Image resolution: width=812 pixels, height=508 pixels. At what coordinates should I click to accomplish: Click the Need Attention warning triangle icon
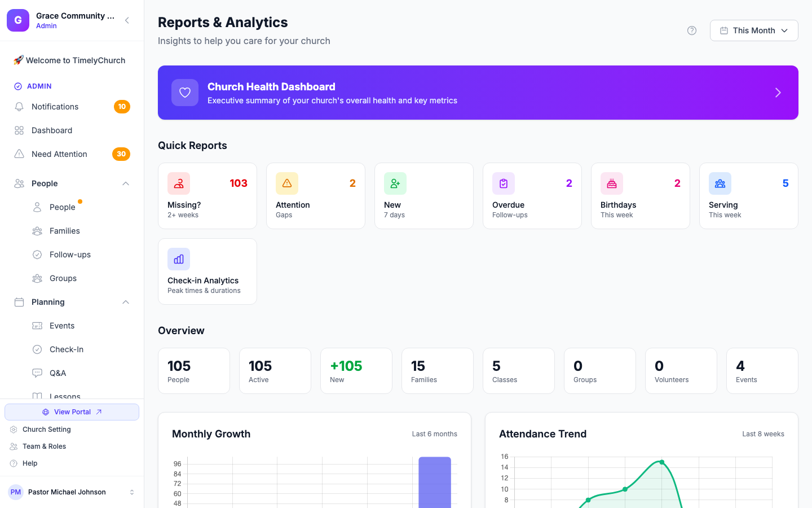[x=19, y=154]
